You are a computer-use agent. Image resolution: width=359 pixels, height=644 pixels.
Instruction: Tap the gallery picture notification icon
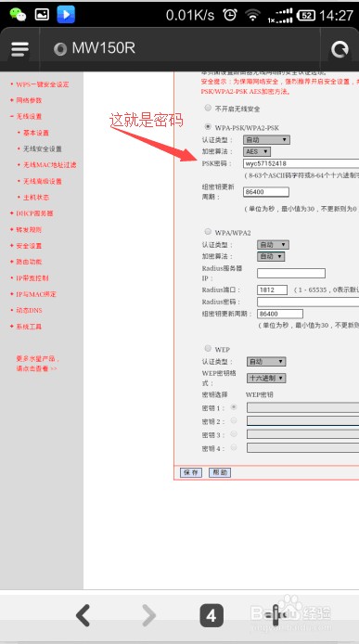[x=42, y=14]
